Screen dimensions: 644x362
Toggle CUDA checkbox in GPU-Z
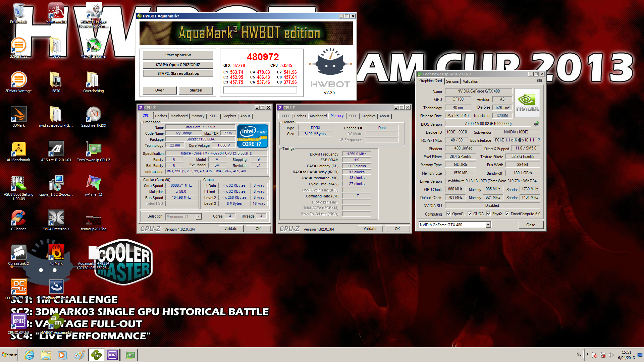[470, 214]
